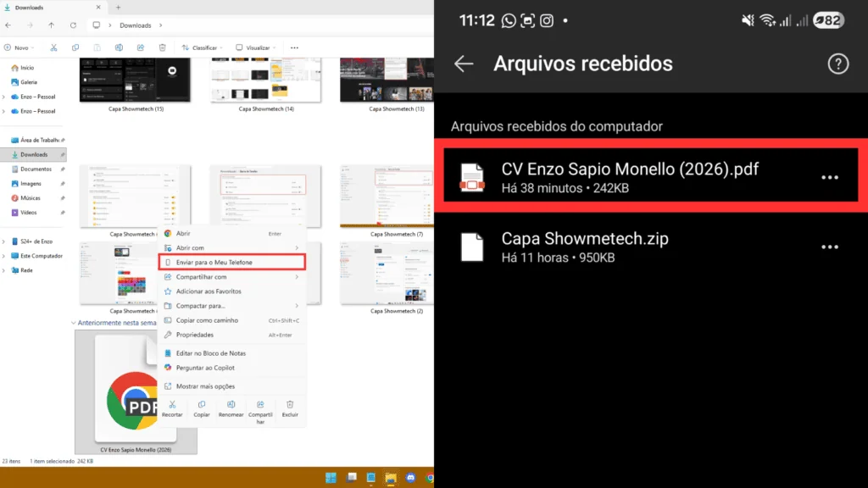Open options for CV Enzo Sapio Monello pdf
868x488 pixels.
click(830, 178)
